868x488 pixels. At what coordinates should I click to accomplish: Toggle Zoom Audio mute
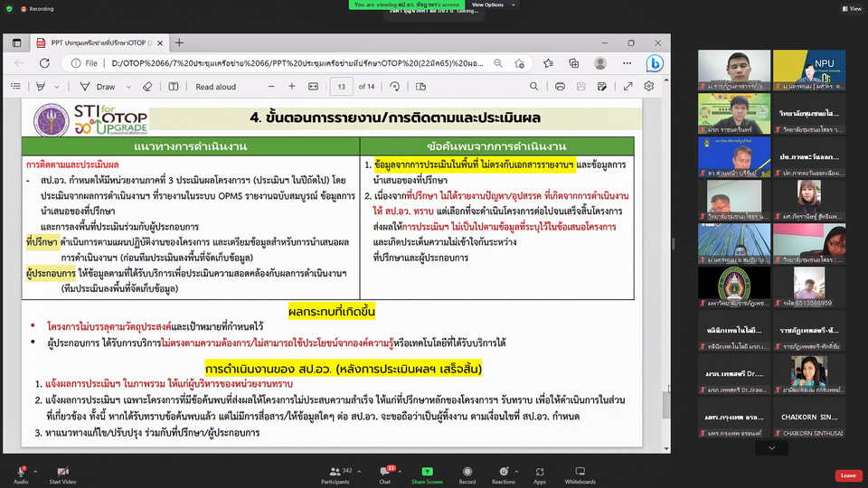pyautogui.click(x=21, y=474)
